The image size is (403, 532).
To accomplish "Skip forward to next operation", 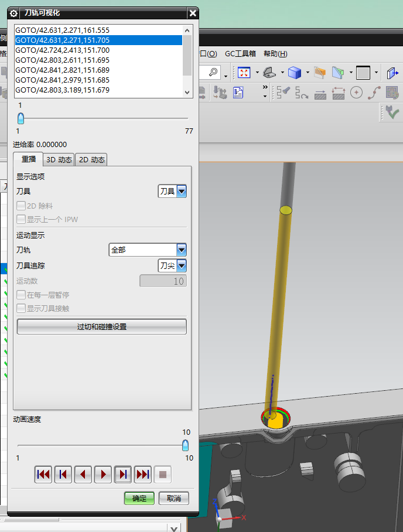I will [x=143, y=475].
